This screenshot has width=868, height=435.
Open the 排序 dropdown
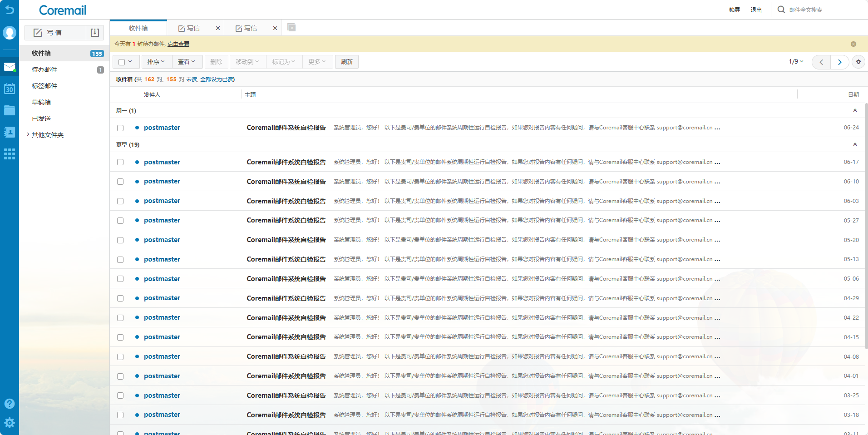156,62
